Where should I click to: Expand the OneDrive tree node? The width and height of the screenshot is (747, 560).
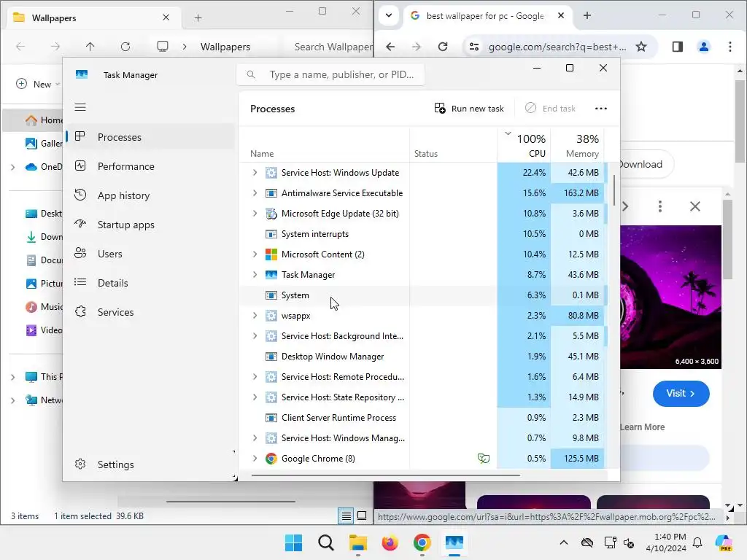(13, 167)
